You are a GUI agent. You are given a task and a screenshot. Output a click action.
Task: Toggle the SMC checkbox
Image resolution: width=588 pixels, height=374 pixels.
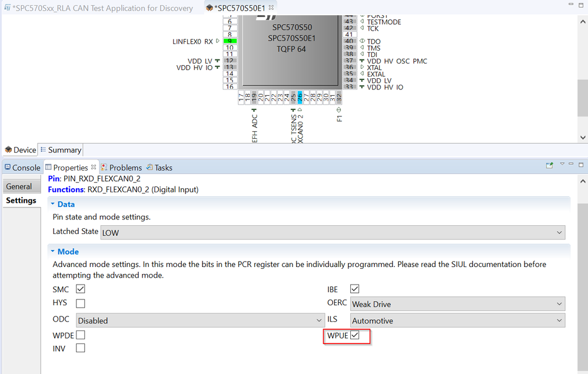point(80,289)
